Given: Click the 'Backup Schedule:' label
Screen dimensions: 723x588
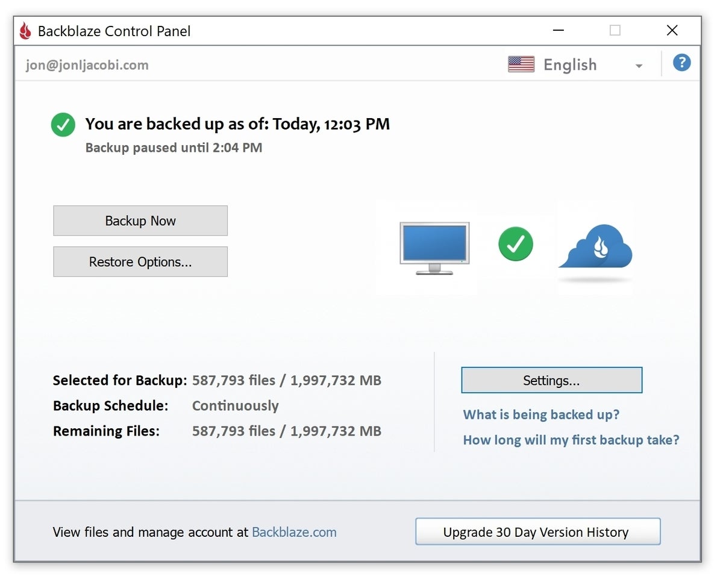Looking at the screenshot, I should tap(110, 405).
